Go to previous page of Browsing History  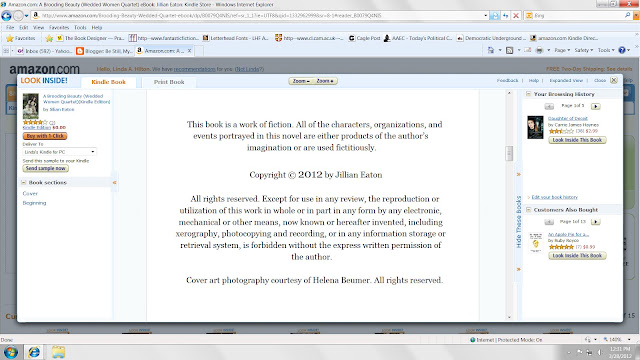point(549,106)
